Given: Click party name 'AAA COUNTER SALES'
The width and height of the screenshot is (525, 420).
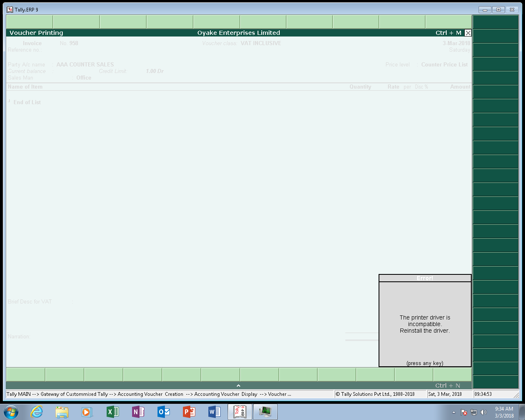Looking at the screenshot, I should [85, 64].
